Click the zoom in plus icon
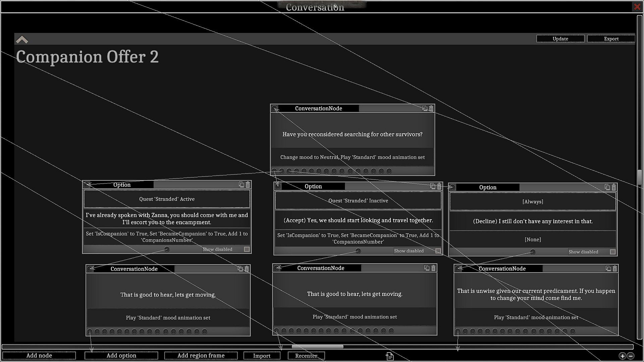 pyautogui.click(x=622, y=356)
